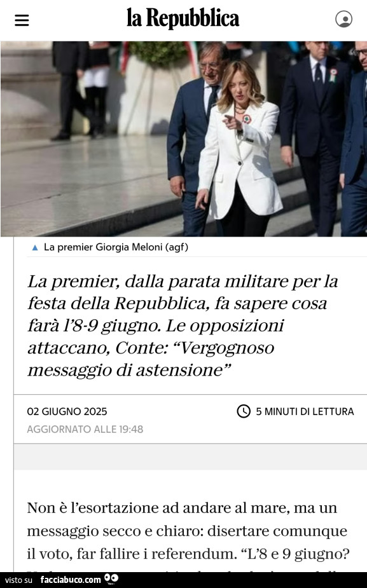Image resolution: width=367 pixels, height=588 pixels.
Task: Click the reading time clock icon
Action: click(244, 411)
